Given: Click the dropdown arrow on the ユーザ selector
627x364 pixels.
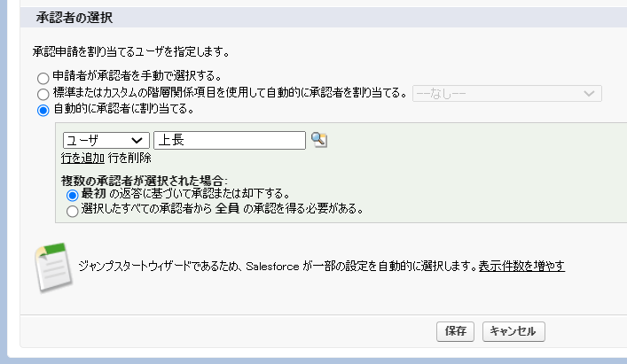Looking at the screenshot, I should tap(137, 140).
